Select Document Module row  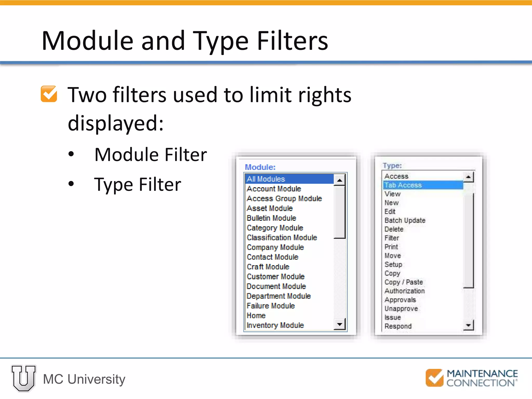(289, 286)
